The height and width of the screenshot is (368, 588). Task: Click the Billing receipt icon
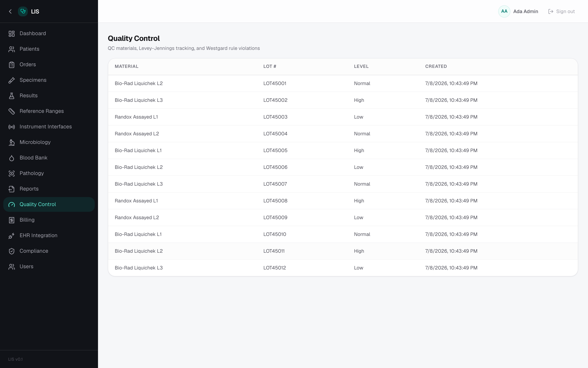pos(12,220)
